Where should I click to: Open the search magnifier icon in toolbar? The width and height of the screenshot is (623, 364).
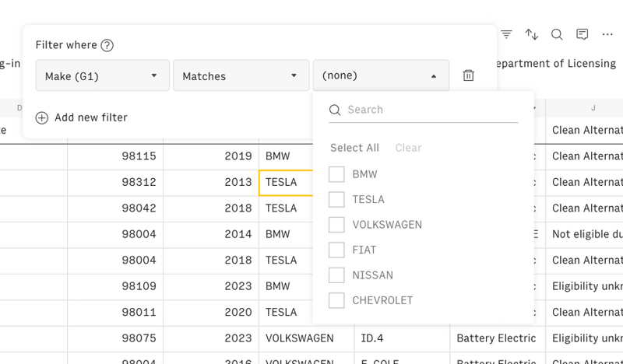(557, 34)
